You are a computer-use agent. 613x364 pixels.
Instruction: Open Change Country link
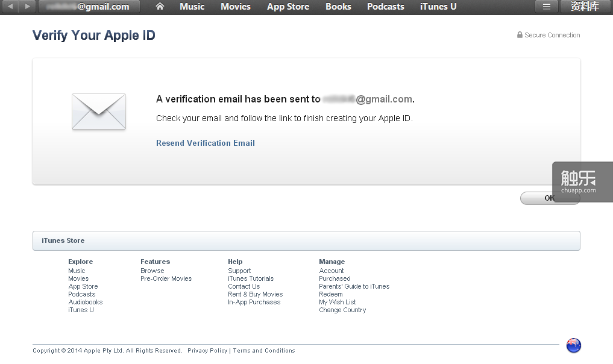click(x=342, y=310)
